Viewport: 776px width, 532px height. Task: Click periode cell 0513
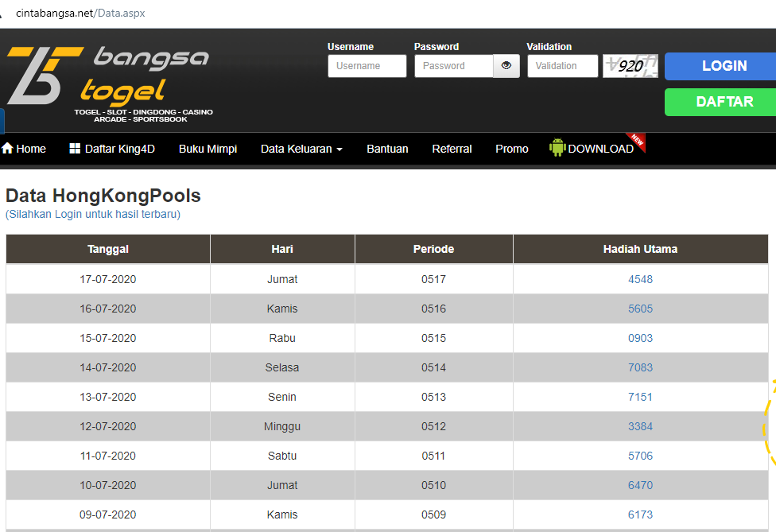coord(433,397)
